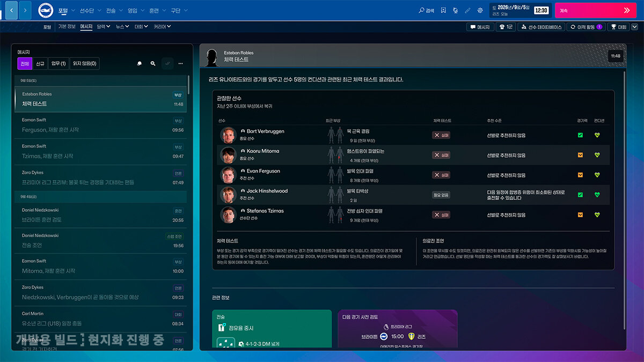Switch to the 기본 정보 sub tab
Image resolution: width=644 pixels, height=362 pixels.
[67, 26]
